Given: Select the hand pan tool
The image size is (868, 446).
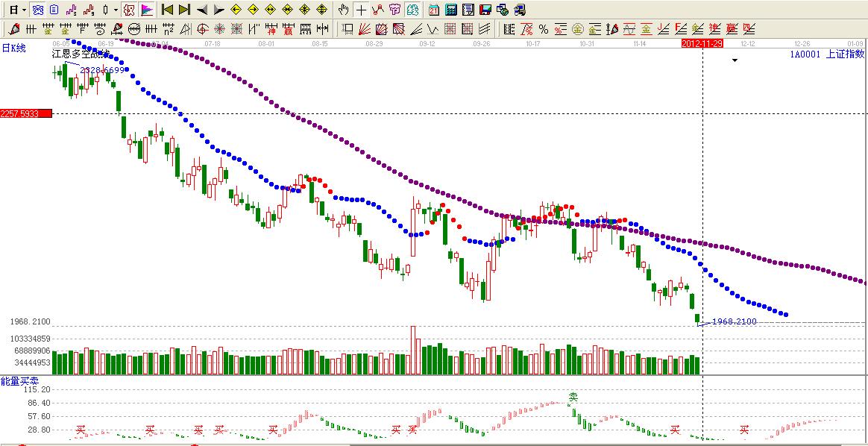Looking at the screenshot, I should click(343, 10).
